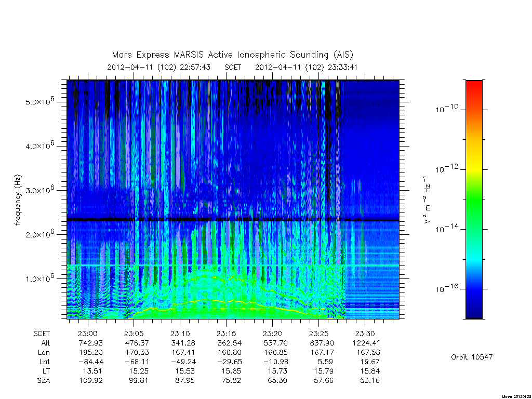The image size is (532, 399).
Task: Click the 'Alt' row label
Action: pyautogui.click(x=46, y=343)
